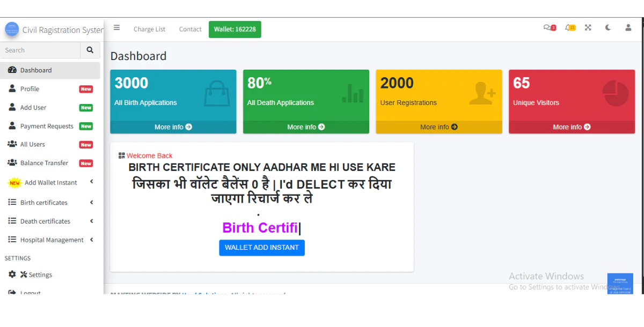This screenshot has height=327, width=644.
Task: Click the Dashboard page heading
Action: click(x=138, y=56)
